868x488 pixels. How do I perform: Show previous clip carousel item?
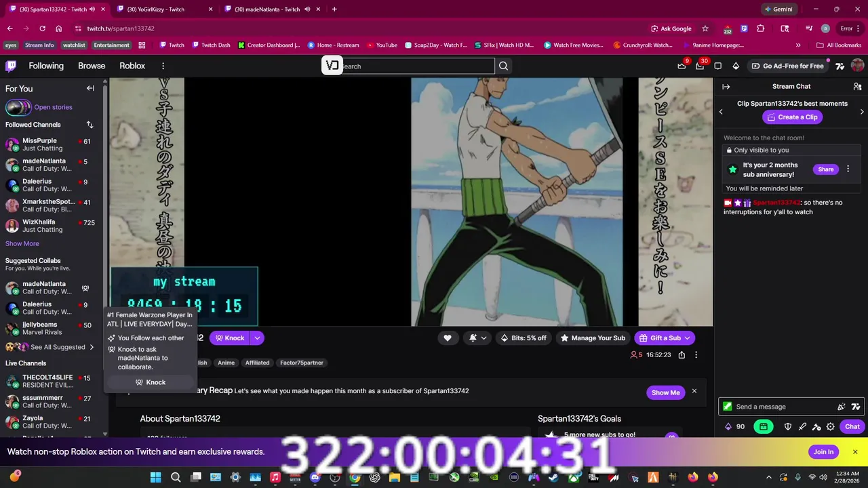tap(721, 112)
